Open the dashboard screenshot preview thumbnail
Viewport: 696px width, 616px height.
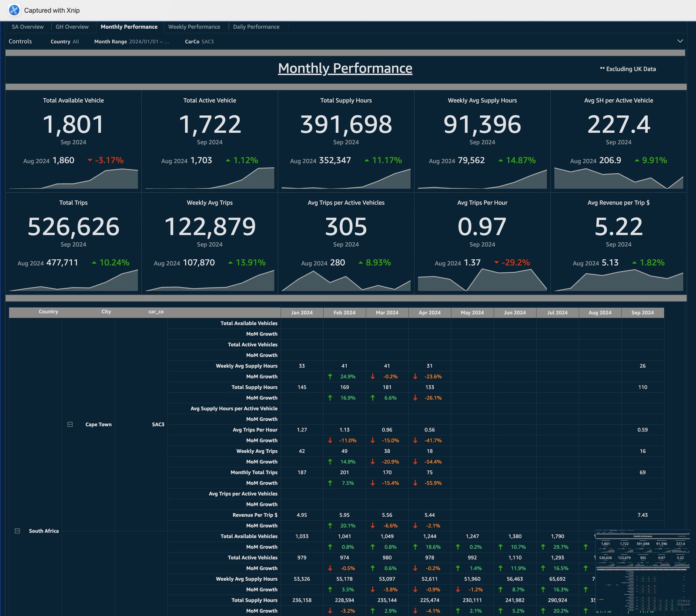pos(642,570)
